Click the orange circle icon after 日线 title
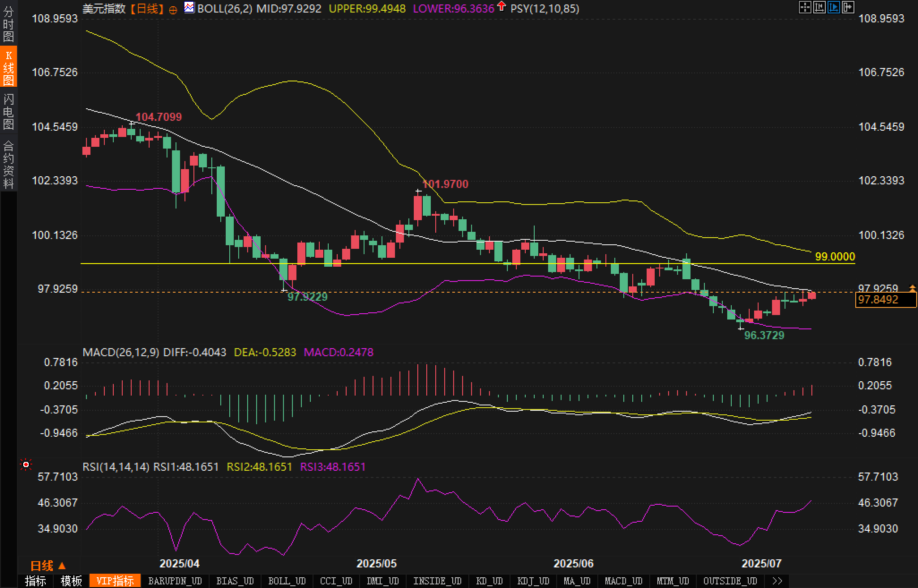Screen dimensions: 918x588 point(173,10)
